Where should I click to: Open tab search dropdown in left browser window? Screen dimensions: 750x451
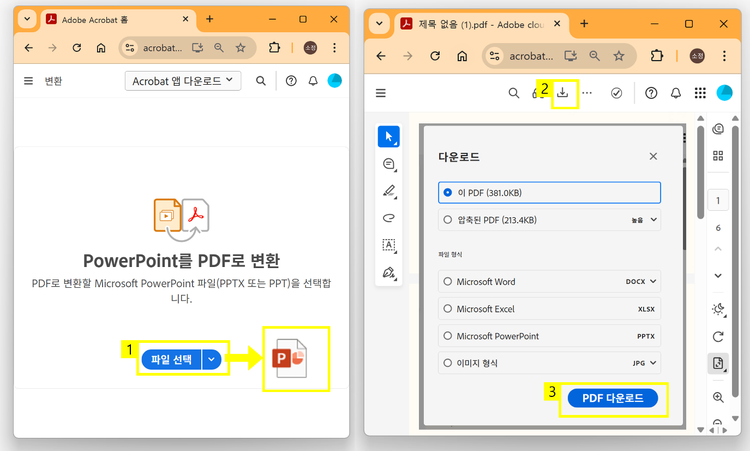27,19
